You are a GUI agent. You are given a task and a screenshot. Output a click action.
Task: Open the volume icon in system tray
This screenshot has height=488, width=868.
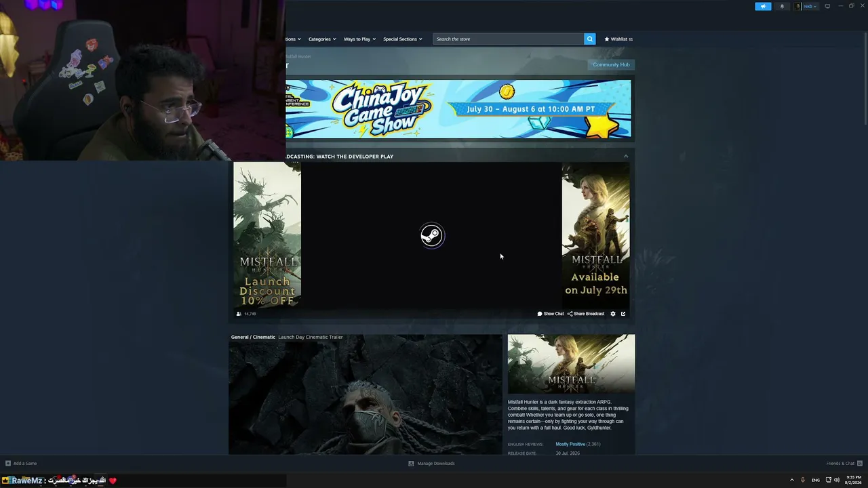pos(837,480)
